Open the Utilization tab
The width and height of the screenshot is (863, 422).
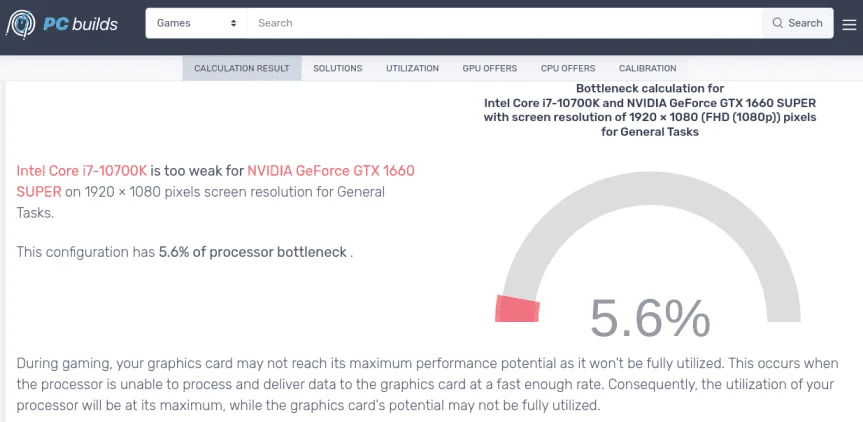(x=412, y=68)
